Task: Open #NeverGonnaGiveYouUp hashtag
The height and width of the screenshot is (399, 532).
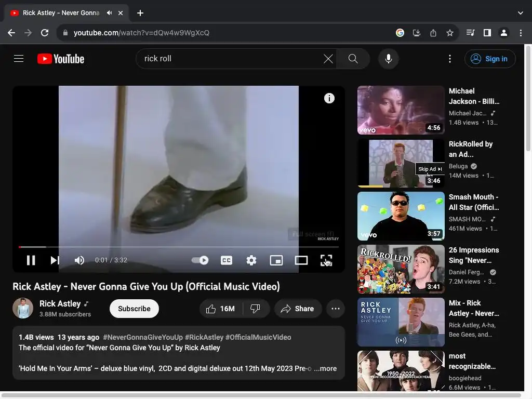Action: click(143, 337)
